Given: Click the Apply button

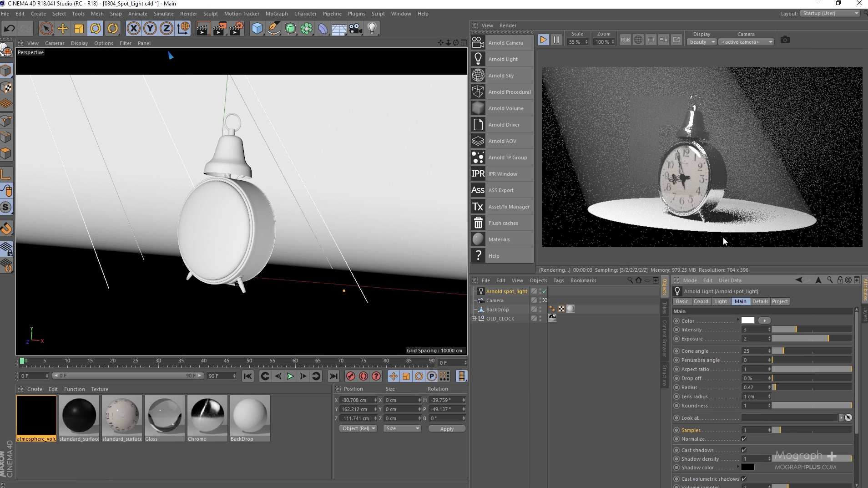Looking at the screenshot, I should pyautogui.click(x=446, y=429).
